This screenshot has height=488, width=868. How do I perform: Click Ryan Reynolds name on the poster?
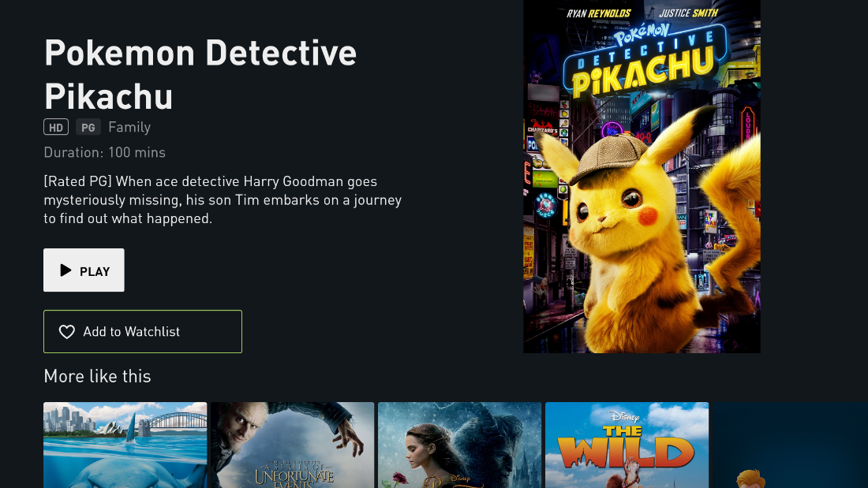598,13
